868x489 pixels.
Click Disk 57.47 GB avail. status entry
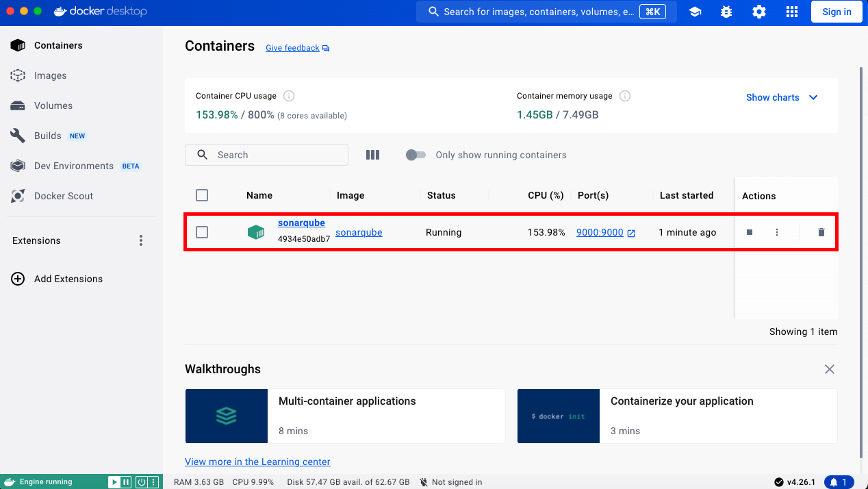tap(348, 482)
